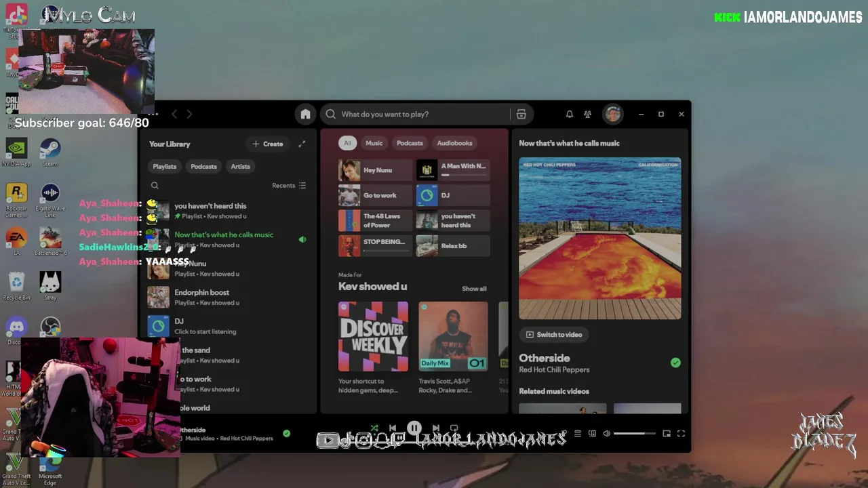Image resolution: width=868 pixels, height=488 pixels.
Task: Open the Miniplayer
Action: pyautogui.click(x=667, y=434)
